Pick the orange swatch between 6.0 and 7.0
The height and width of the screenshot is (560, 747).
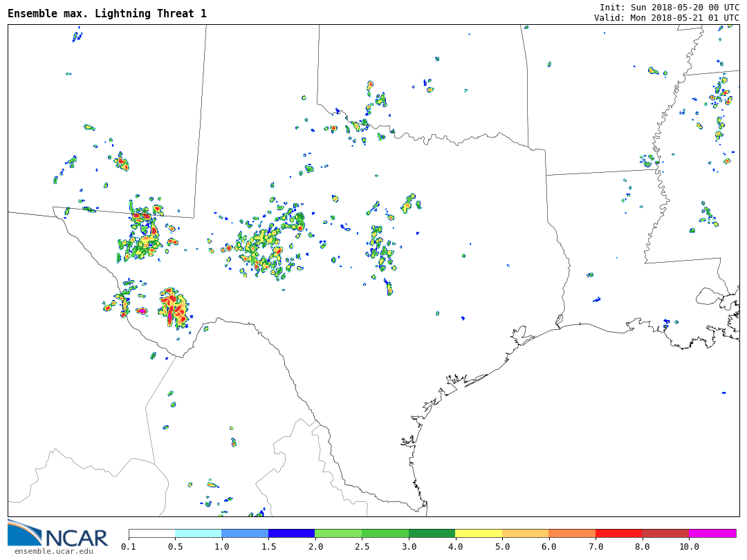point(572,534)
